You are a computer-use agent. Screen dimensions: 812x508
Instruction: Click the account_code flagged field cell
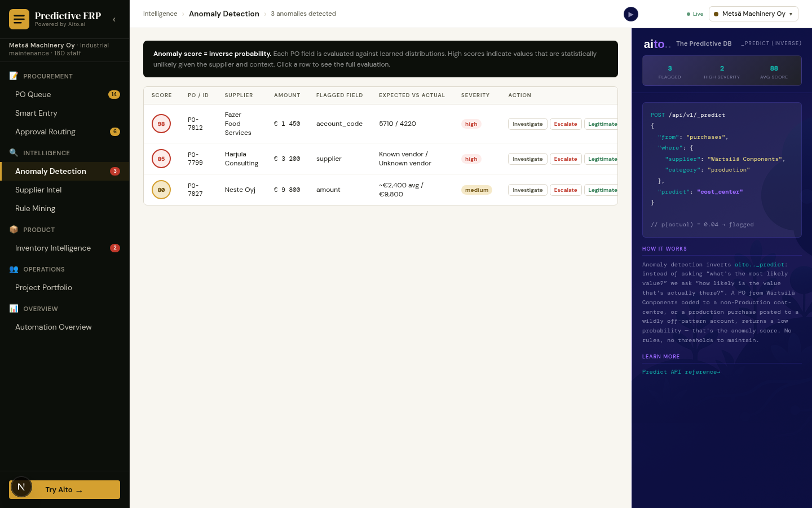(x=339, y=124)
